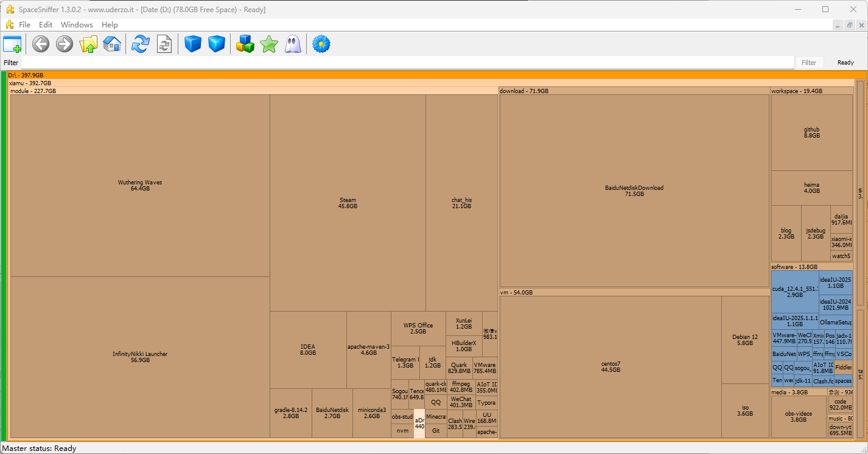Click the forward arrow toolbar icon
868x454 pixels.
pos(65,44)
